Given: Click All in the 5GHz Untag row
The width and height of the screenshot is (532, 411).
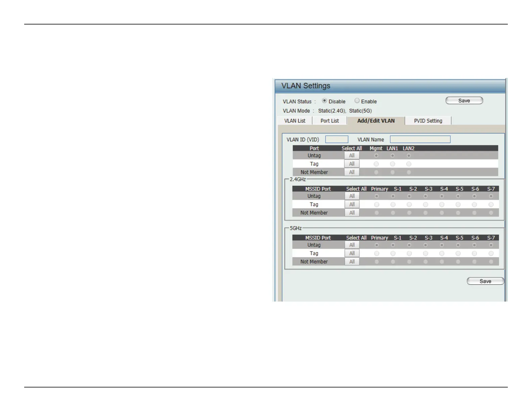Looking at the screenshot, I should click(x=352, y=245).
